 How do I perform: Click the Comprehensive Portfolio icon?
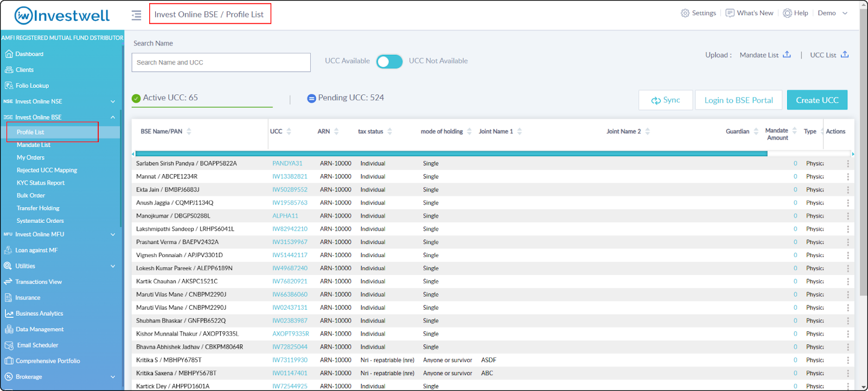[x=9, y=361]
